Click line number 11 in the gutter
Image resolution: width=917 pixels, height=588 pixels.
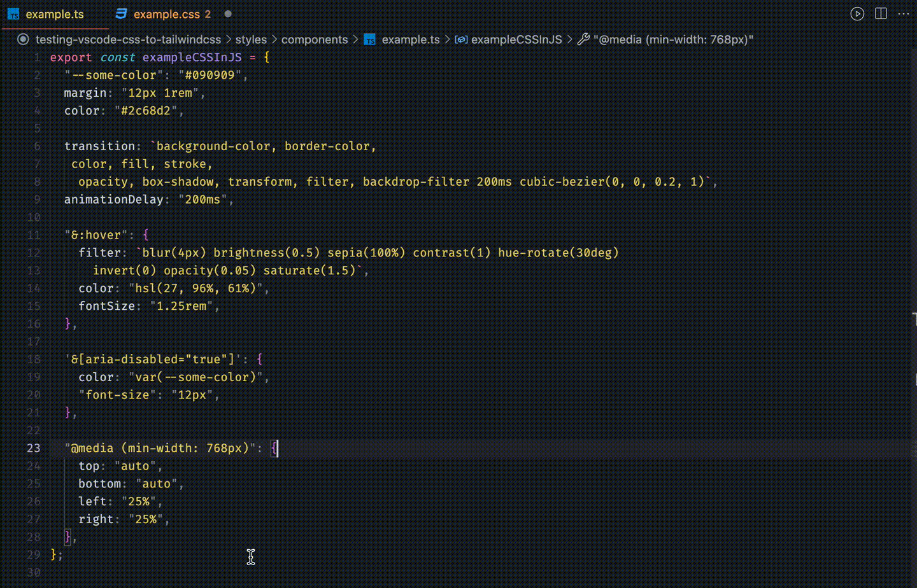click(x=34, y=235)
